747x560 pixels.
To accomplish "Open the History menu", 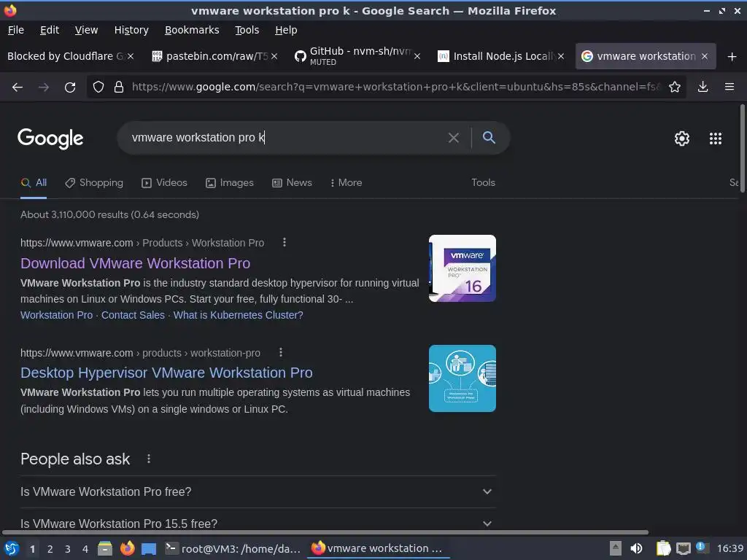I will pos(131,30).
